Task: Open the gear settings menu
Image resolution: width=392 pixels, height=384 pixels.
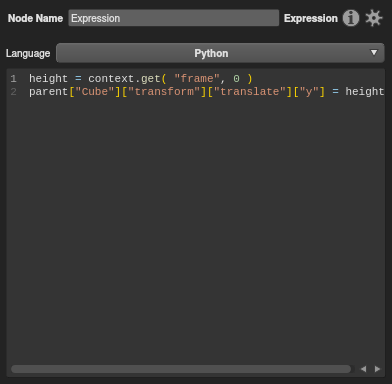Action: (x=373, y=18)
